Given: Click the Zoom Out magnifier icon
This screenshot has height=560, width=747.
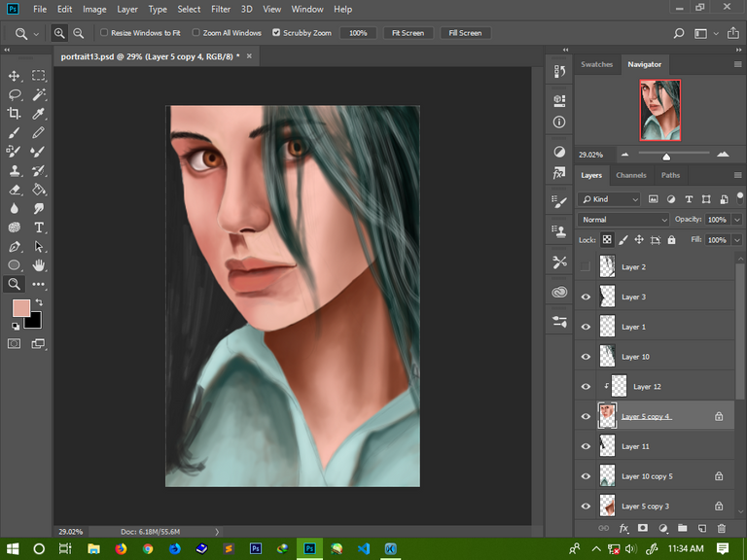Looking at the screenshot, I should click(x=78, y=33).
